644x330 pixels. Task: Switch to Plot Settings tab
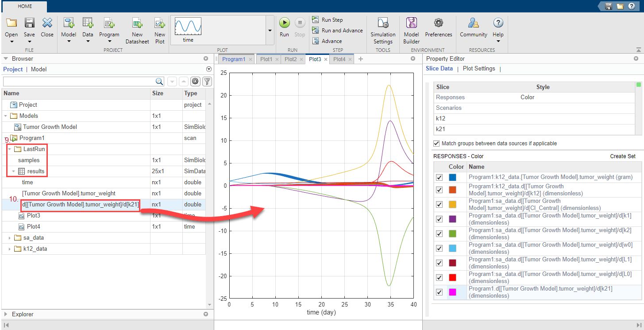(x=478, y=69)
